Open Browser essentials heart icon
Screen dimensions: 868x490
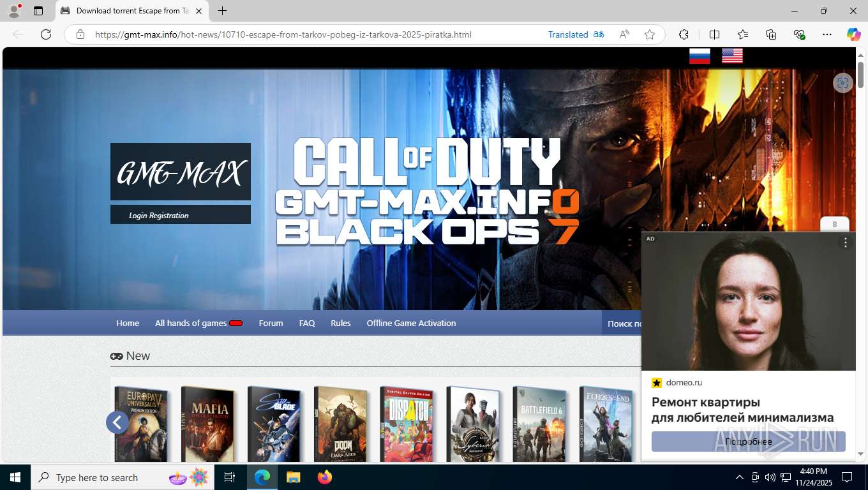click(799, 34)
